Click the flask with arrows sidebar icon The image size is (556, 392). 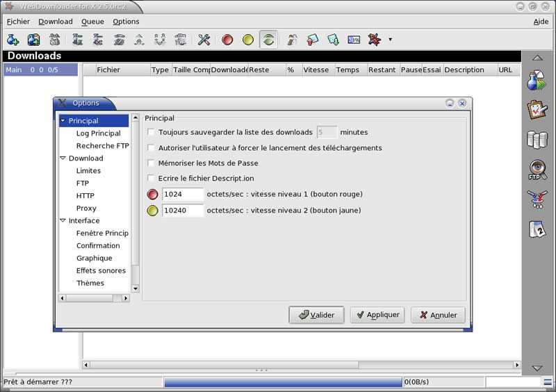point(537,81)
